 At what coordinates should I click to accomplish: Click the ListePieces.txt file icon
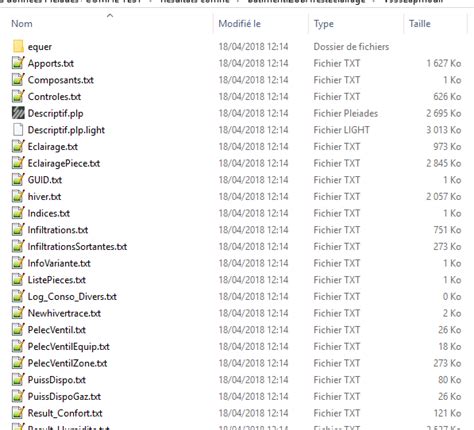tap(18, 280)
